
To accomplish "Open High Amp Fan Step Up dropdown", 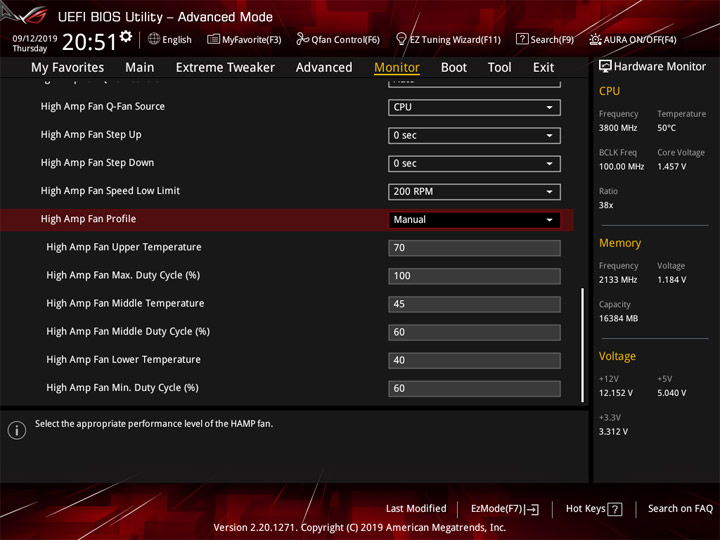I will [474, 135].
